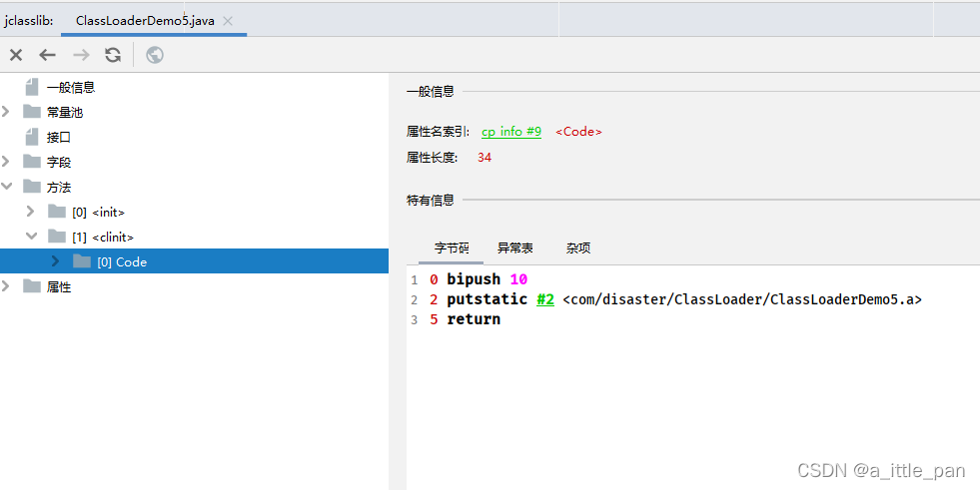Click the close X toolbar icon
Viewport: 980px width, 490px height.
16,55
